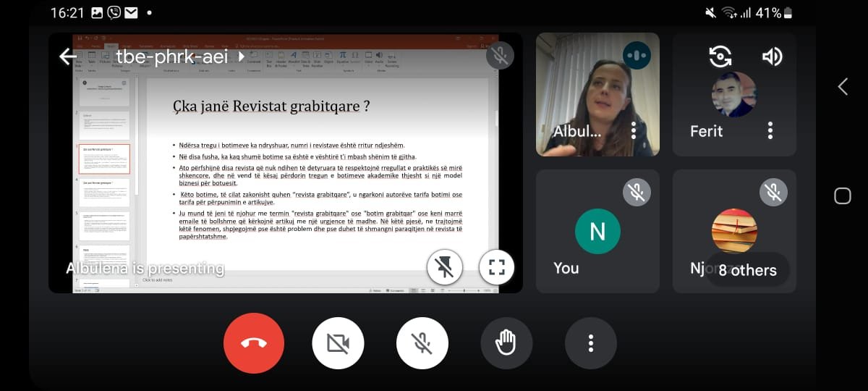Screen dimensions: 868x391
Task: Open the more options menu in the call controls
Action: (x=591, y=343)
